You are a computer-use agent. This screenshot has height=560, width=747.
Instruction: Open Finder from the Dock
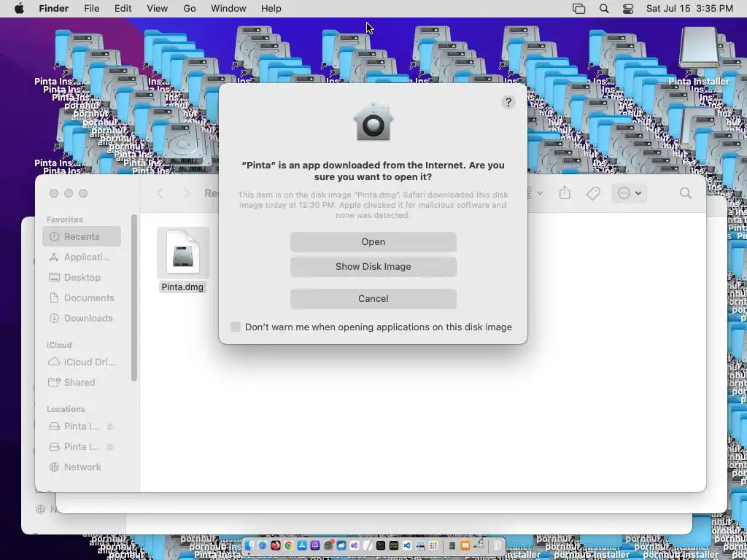click(x=249, y=545)
